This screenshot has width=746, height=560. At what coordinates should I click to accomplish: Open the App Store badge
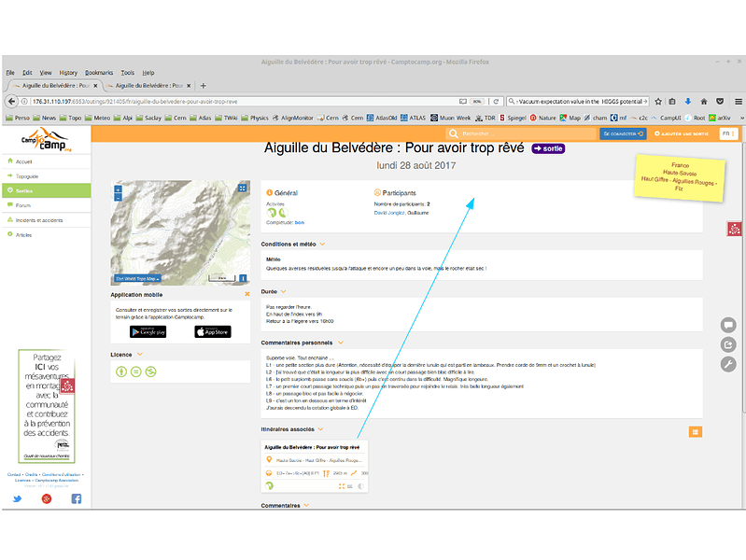pyautogui.click(x=213, y=331)
